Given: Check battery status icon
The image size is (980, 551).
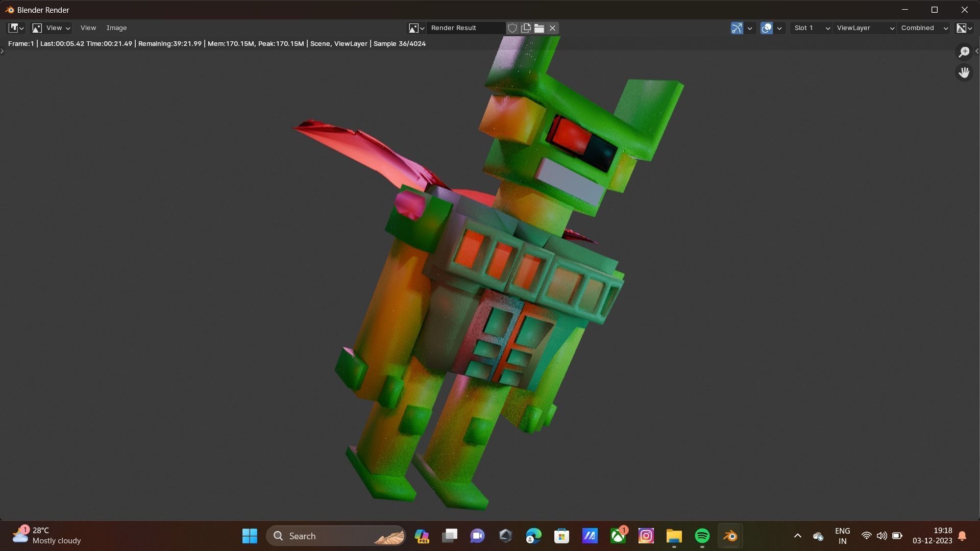Looking at the screenshot, I should click(897, 536).
